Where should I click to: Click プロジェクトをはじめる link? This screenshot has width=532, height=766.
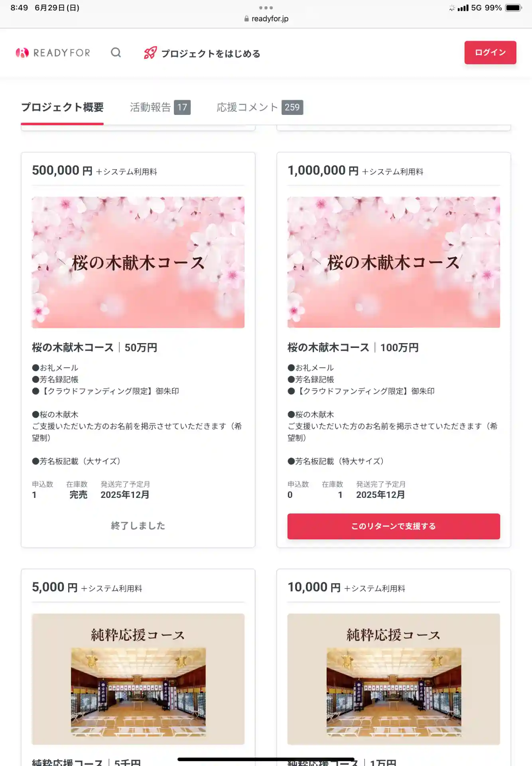(211, 53)
